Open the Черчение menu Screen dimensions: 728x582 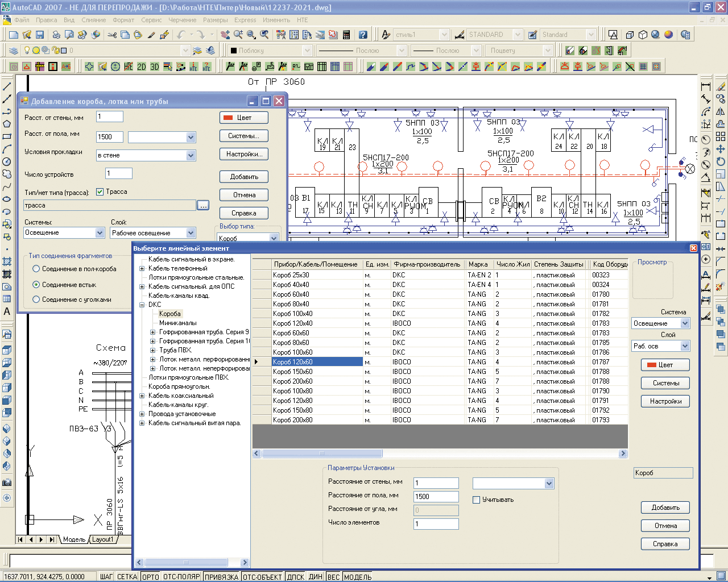point(182,20)
